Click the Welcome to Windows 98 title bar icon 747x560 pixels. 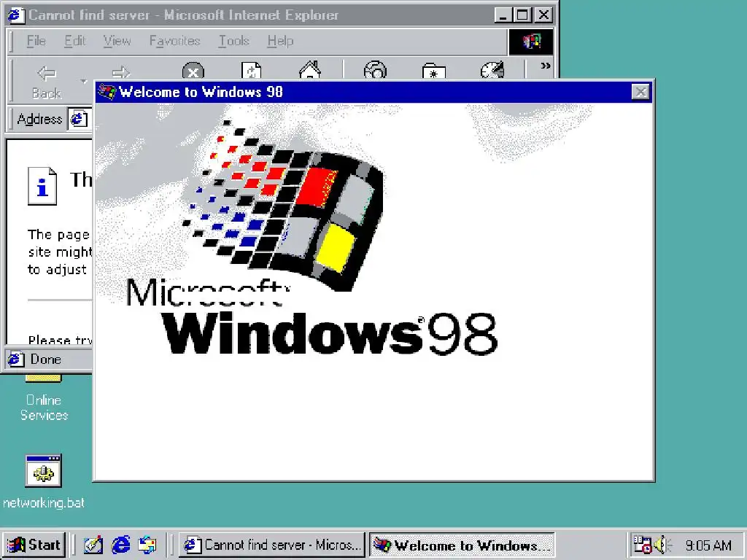107,91
